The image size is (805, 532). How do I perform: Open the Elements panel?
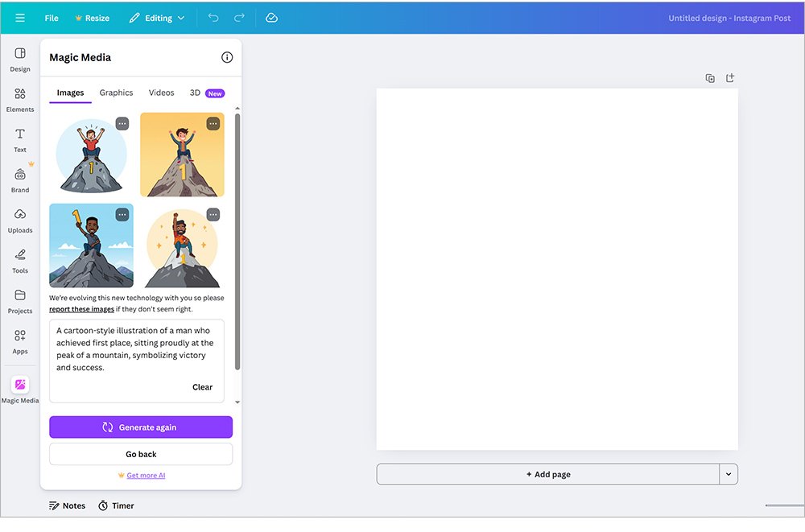tap(19, 98)
